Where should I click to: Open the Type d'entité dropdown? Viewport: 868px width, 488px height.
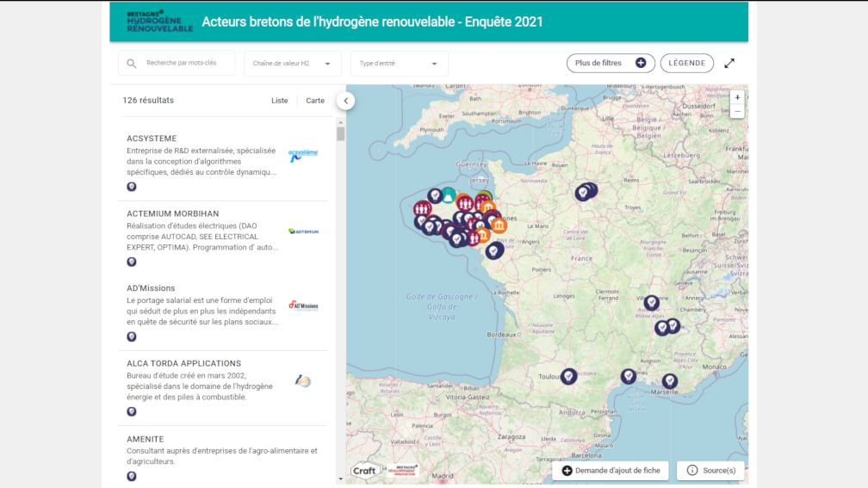tap(400, 64)
